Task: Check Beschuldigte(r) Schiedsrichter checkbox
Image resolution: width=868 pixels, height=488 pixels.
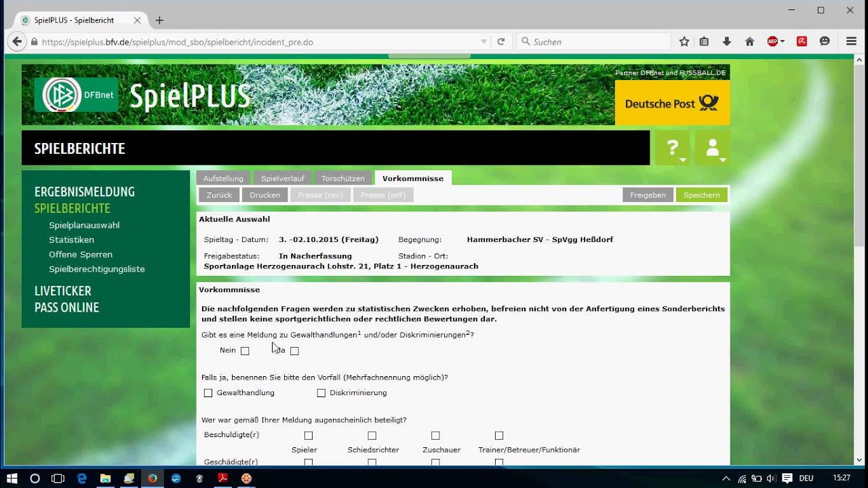Action: coord(372,435)
